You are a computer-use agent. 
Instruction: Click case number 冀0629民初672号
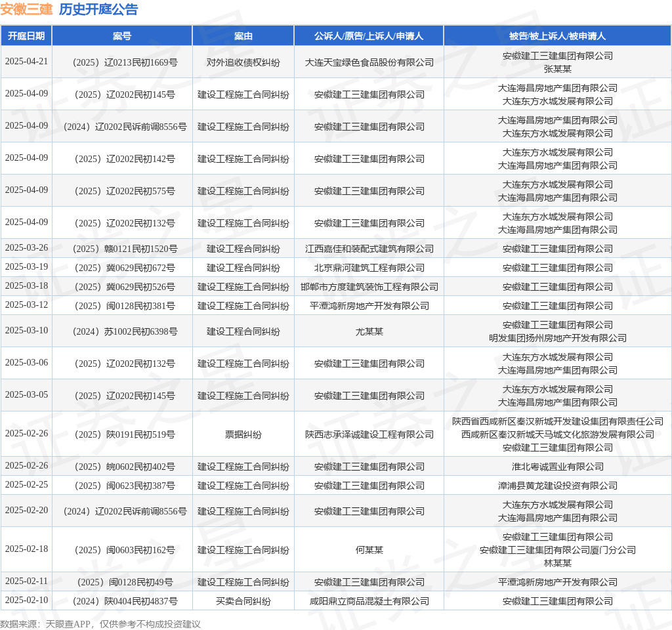pyautogui.click(x=125, y=268)
